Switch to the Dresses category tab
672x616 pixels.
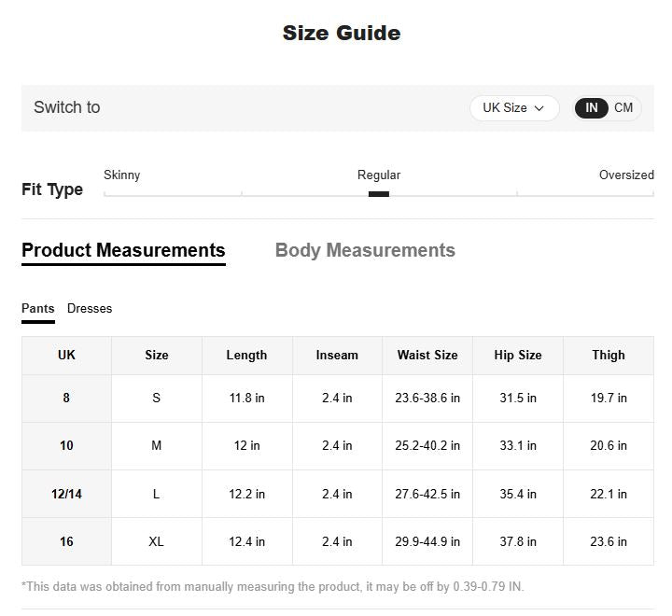point(90,309)
